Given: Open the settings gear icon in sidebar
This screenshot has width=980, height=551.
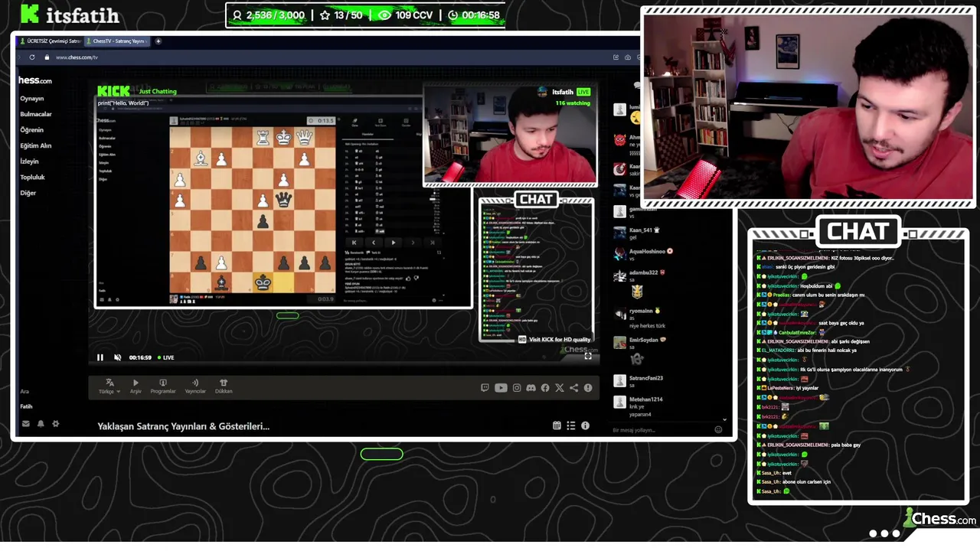Looking at the screenshot, I should pos(55,423).
